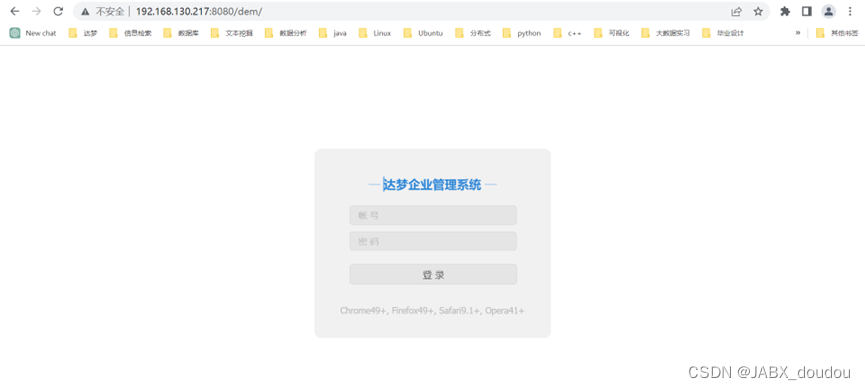Open Chrome three-dot menu
Screen dimensions: 865x390
click(x=850, y=11)
